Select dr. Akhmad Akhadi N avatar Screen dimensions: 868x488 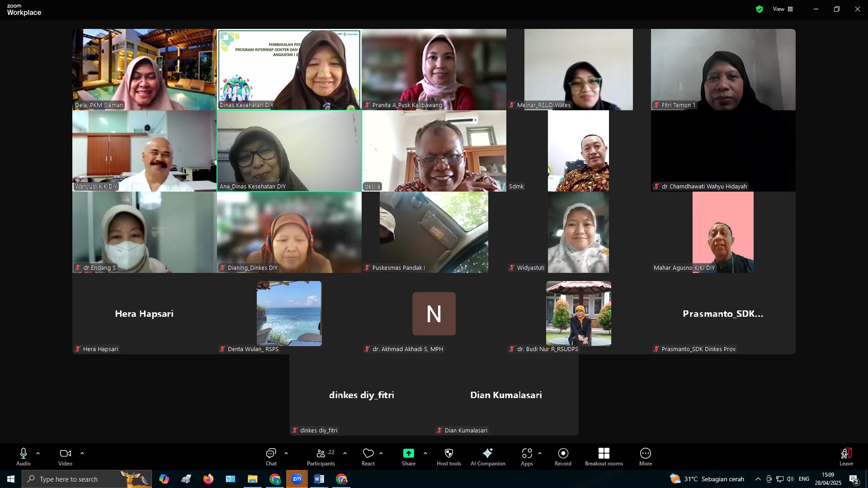(434, 314)
